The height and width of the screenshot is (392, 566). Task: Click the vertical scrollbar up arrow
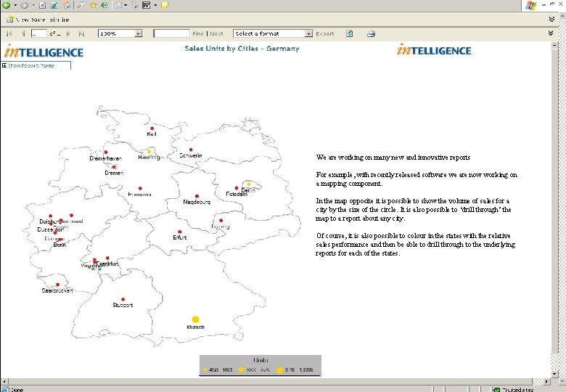point(555,46)
